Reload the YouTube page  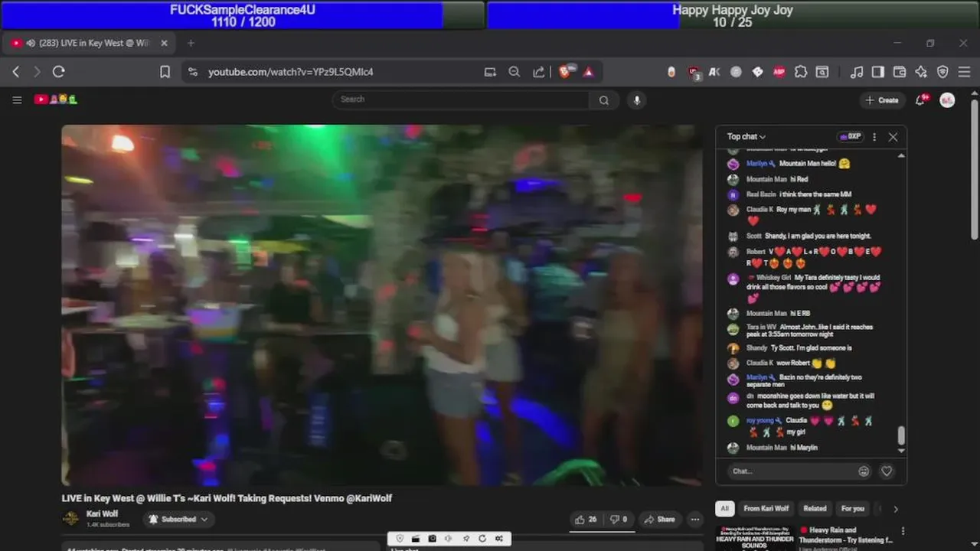click(58, 72)
